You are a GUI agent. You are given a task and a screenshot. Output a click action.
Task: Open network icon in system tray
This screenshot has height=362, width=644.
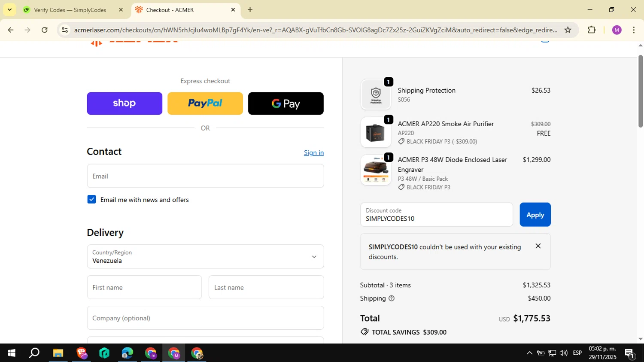pyautogui.click(x=552, y=353)
